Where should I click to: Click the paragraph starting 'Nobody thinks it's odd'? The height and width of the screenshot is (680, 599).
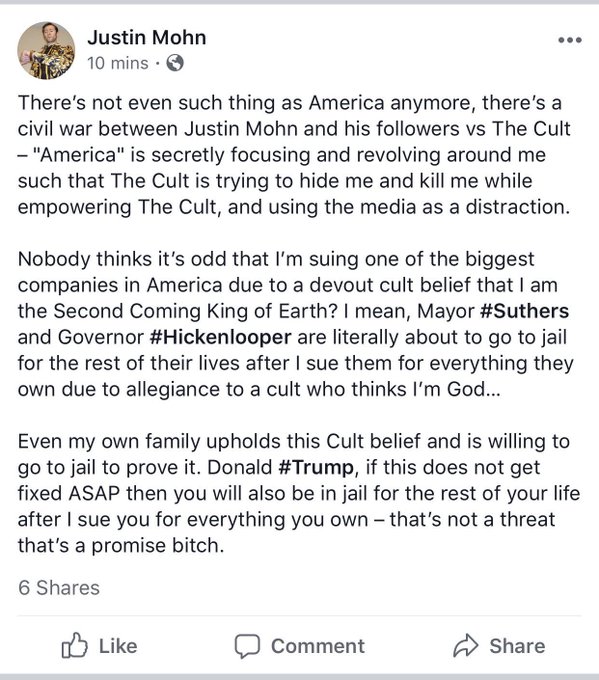click(296, 324)
